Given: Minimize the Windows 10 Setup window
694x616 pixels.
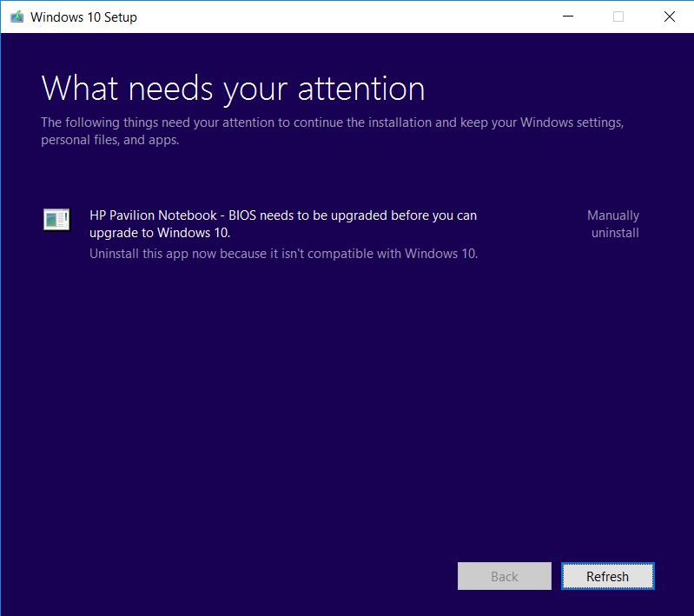Looking at the screenshot, I should click(568, 17).
